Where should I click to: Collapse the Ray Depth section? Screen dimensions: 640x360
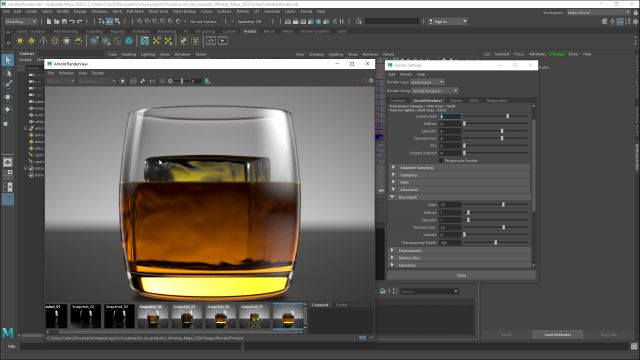pos(460,197)
